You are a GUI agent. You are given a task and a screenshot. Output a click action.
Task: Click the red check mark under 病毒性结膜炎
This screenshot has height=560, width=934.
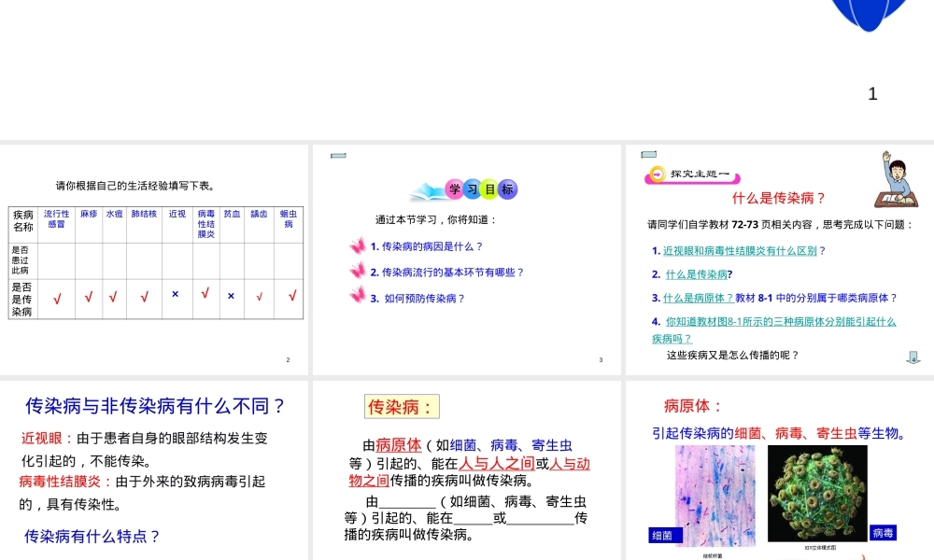tap(205, 293)
